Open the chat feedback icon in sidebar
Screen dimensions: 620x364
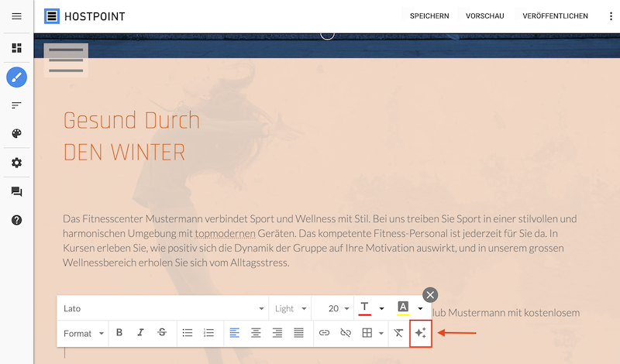(16, 192)
